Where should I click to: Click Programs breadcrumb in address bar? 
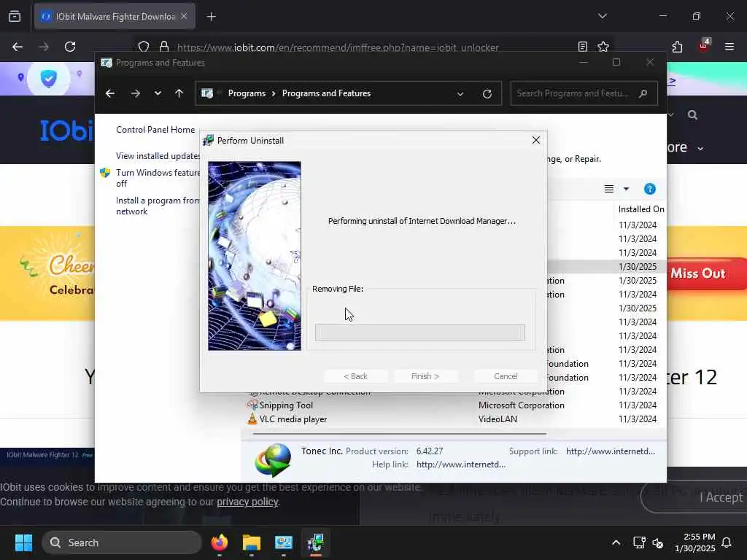point(247,93)
